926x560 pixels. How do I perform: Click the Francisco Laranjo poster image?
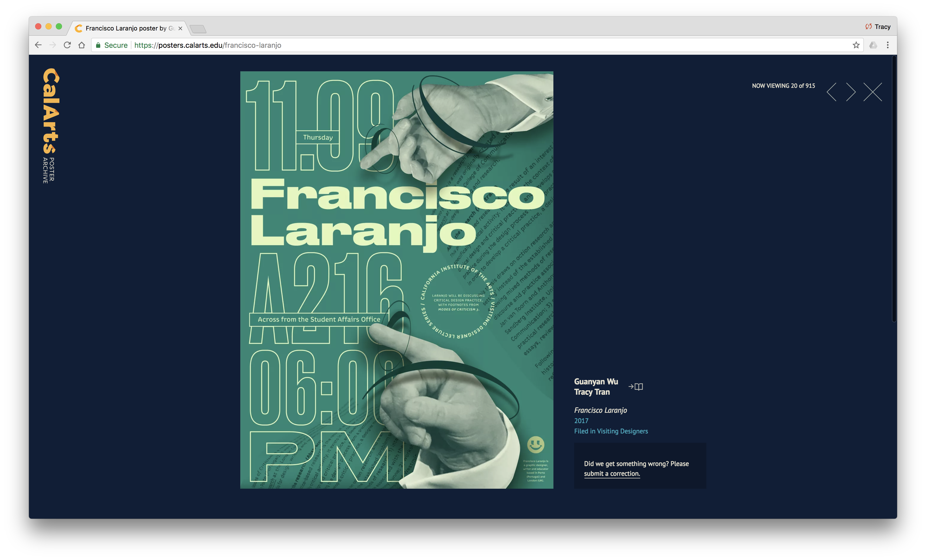tap(397, 280)
